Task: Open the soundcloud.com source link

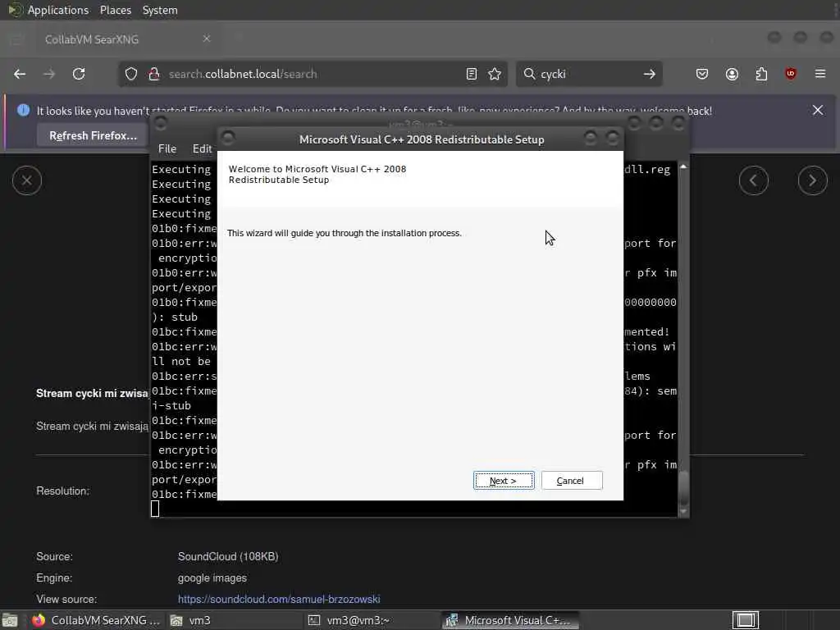Action: 279,599
